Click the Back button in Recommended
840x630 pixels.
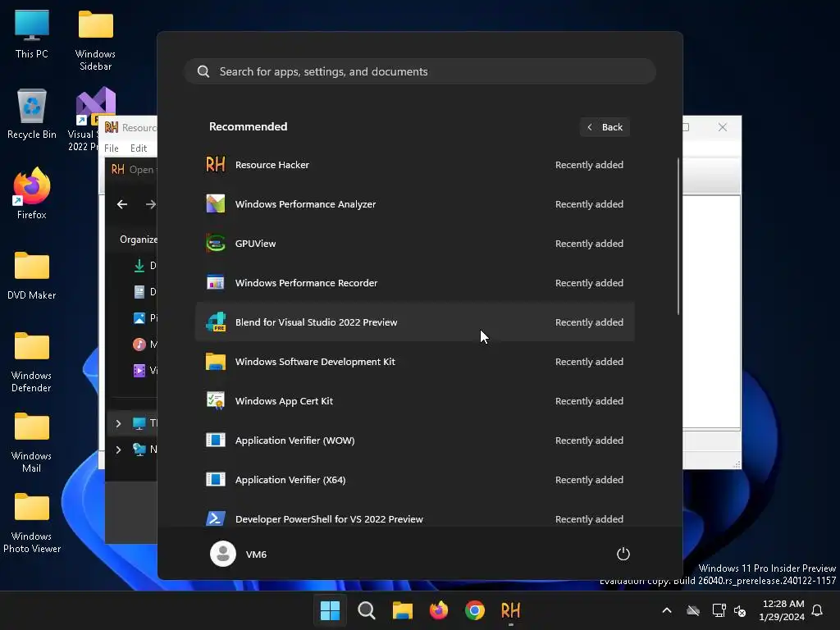605,127
